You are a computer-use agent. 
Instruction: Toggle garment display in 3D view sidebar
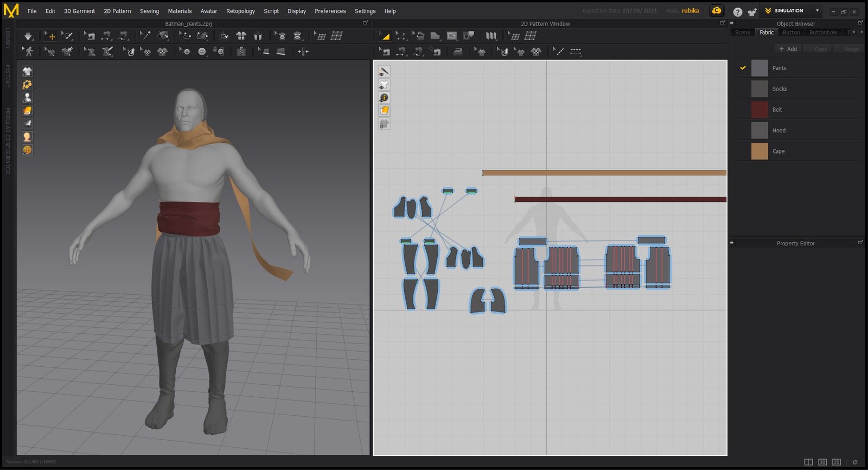[27, 71]
